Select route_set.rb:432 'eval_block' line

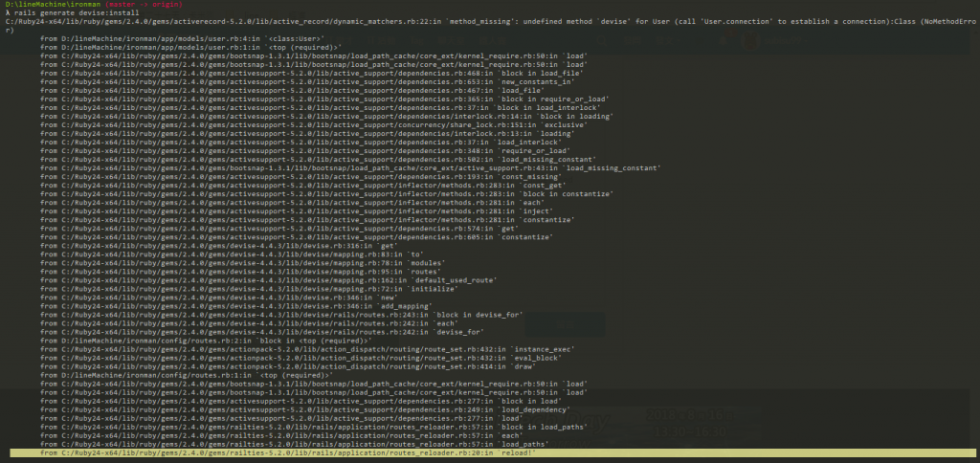(301, 359)
